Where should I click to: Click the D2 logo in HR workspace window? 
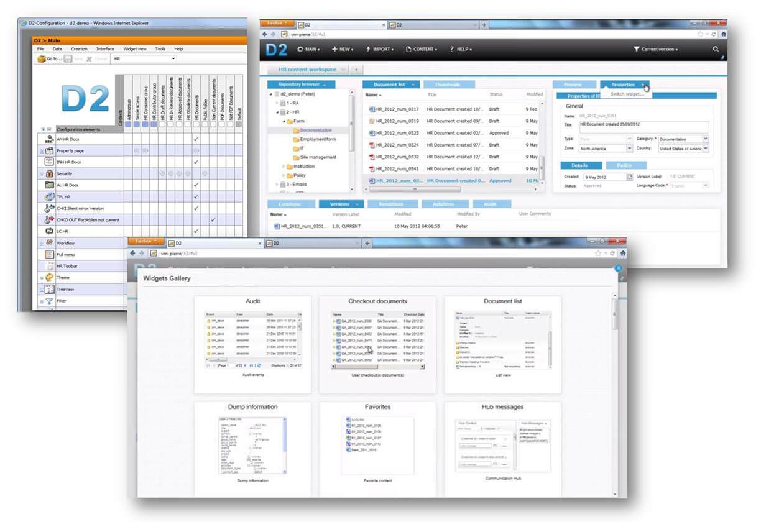278,50
